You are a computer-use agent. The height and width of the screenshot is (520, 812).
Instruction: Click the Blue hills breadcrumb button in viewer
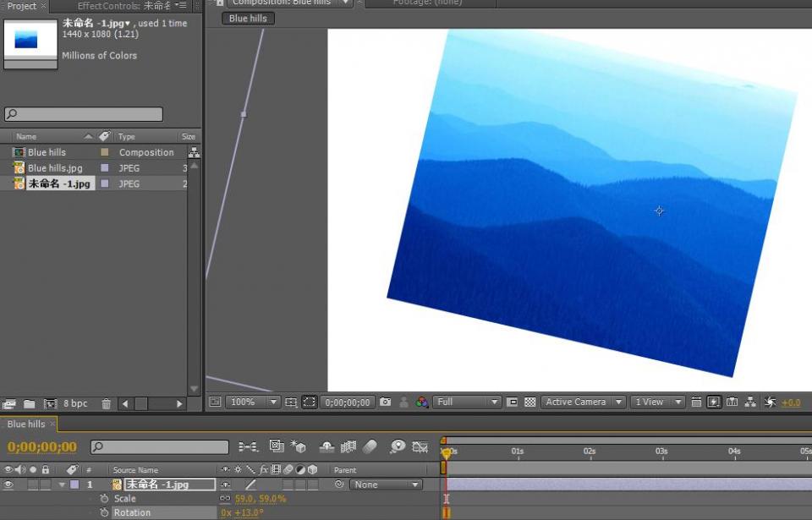(248, 19)
